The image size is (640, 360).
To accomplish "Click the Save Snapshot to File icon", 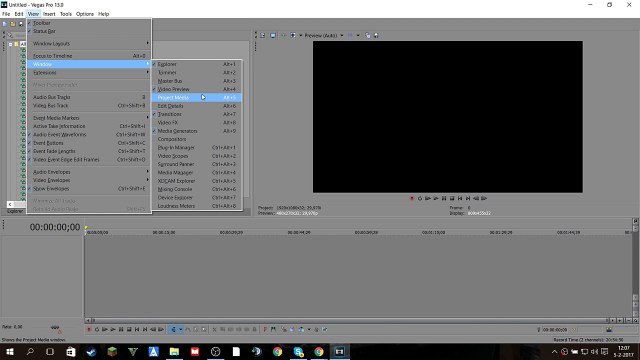I will coord(376,36).
